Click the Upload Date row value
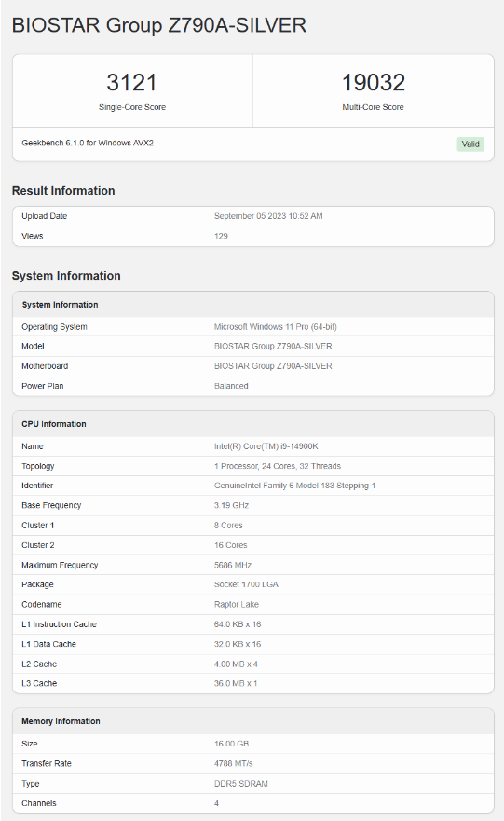 click(268, 216)
